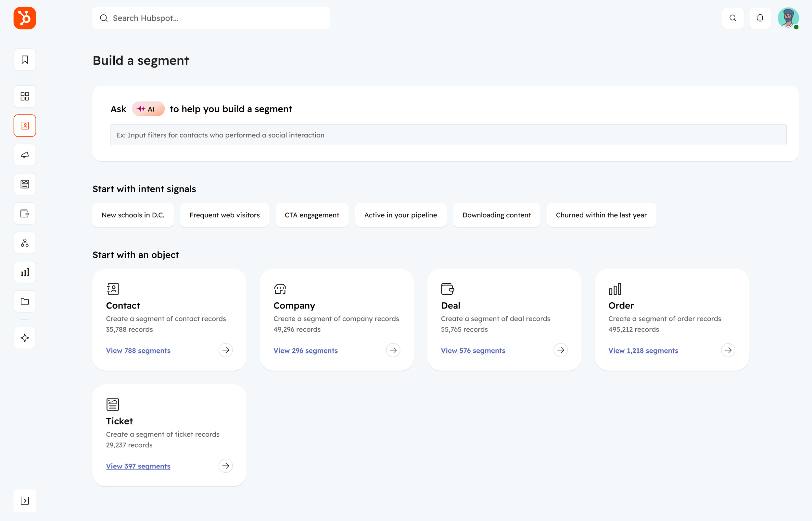Open the wallet sidebar icon

[25, 213]
